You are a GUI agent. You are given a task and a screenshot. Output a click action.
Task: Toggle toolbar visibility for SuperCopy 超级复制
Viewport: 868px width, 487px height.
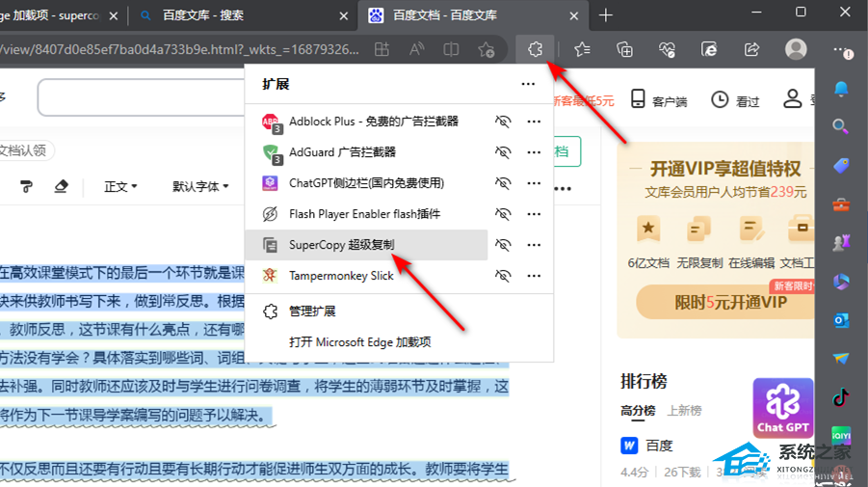pyautogui.click(x=503, y=244)
